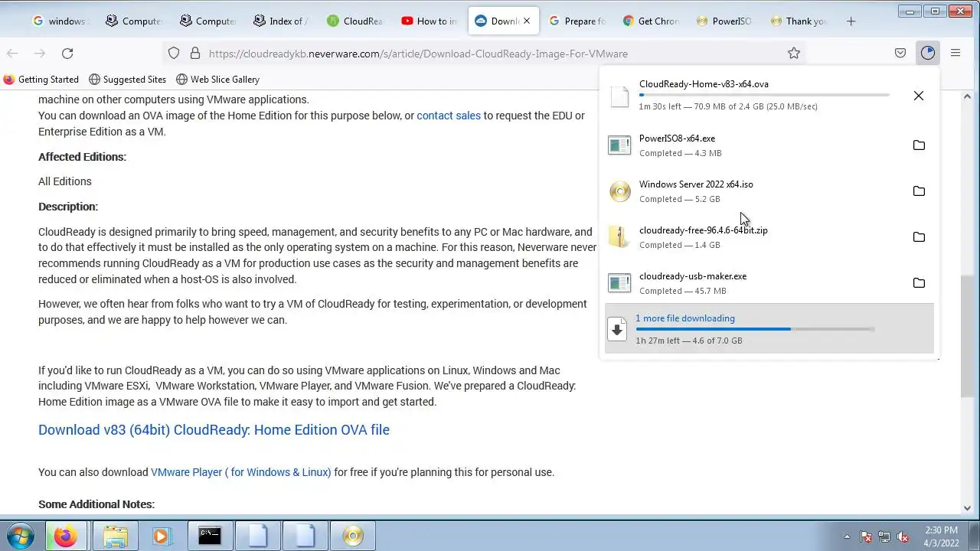
Task: Click the CloudReady OVA download progress bar
Action: click(x=764, y=95)
